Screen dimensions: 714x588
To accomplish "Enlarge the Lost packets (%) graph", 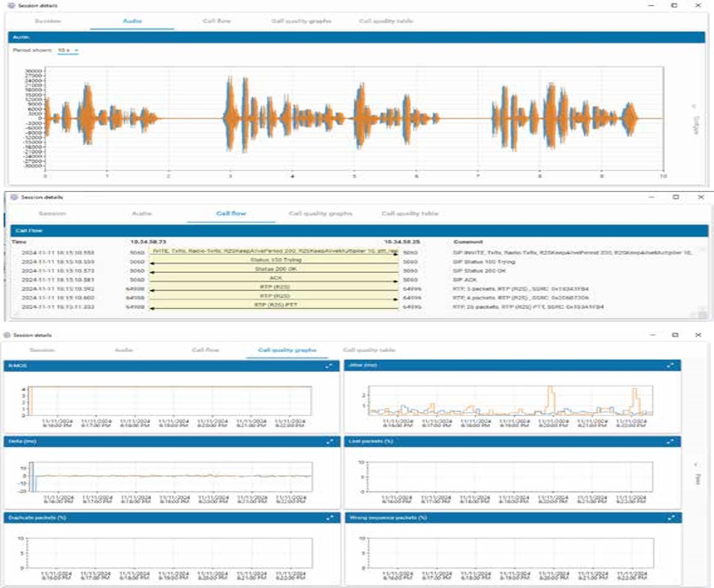I will 671,442.
